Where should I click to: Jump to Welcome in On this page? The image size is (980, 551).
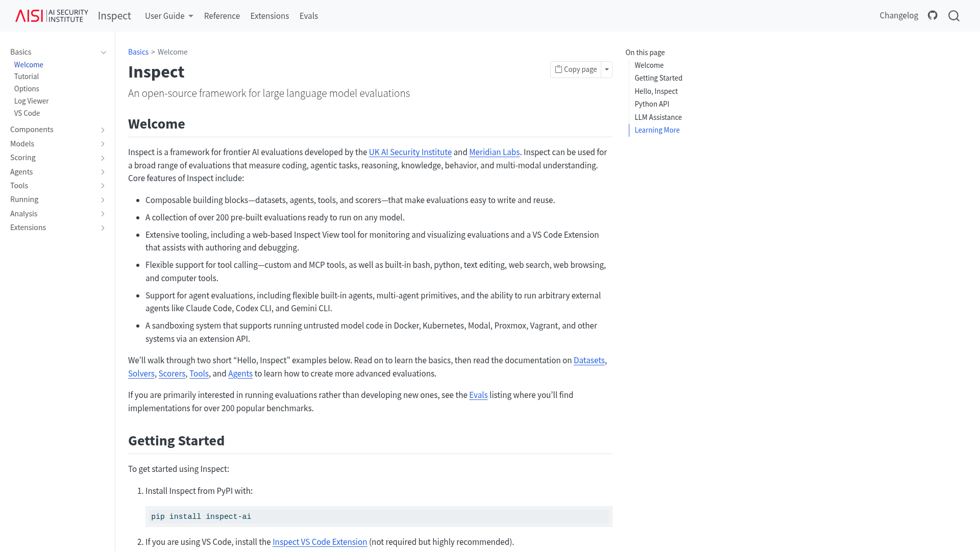tap(649, 65)
